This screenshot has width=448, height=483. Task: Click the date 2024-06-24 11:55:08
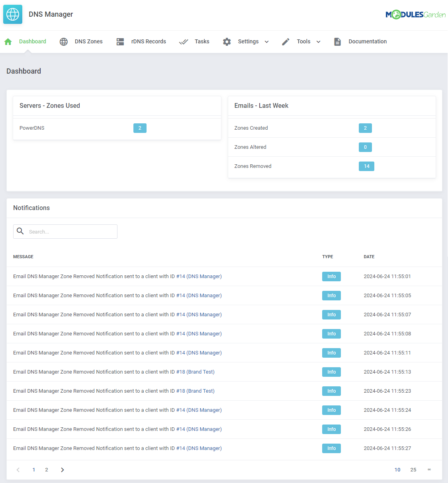(387, 334)
